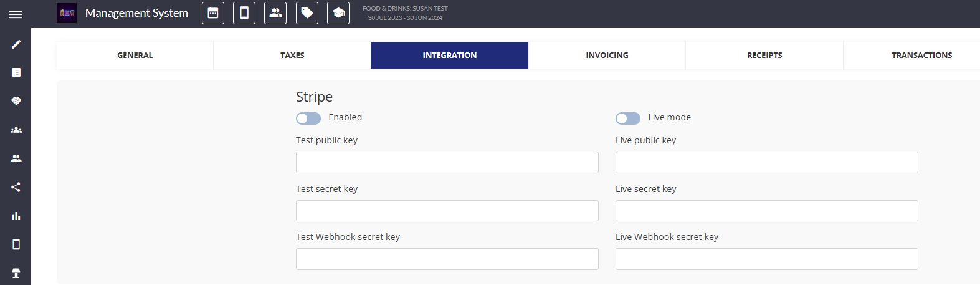Select the Transactions tab
Screen dimensions: 980x285
pyautogui.click(x=921, y=56)
